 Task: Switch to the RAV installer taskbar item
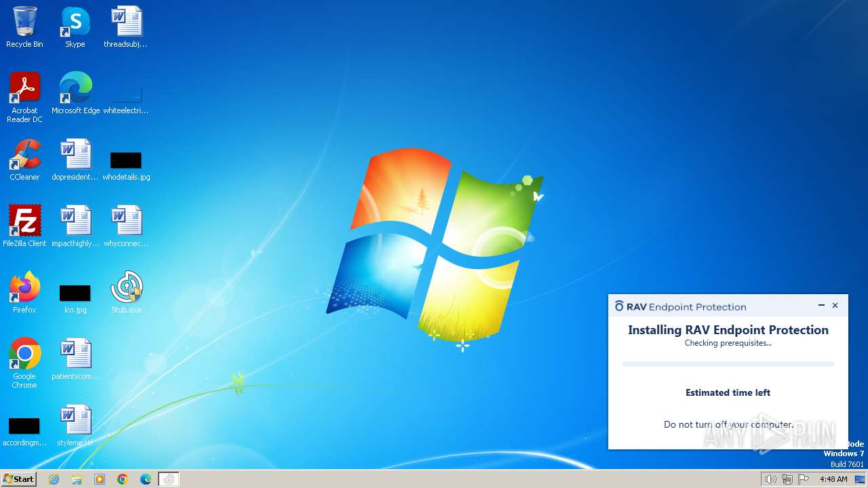pyautogui.click(x=169, y=479)
